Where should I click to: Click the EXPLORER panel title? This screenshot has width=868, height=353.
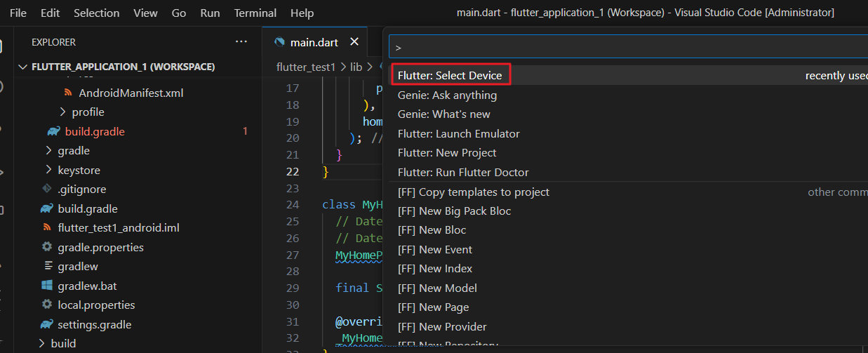click(x=53, y=42)
